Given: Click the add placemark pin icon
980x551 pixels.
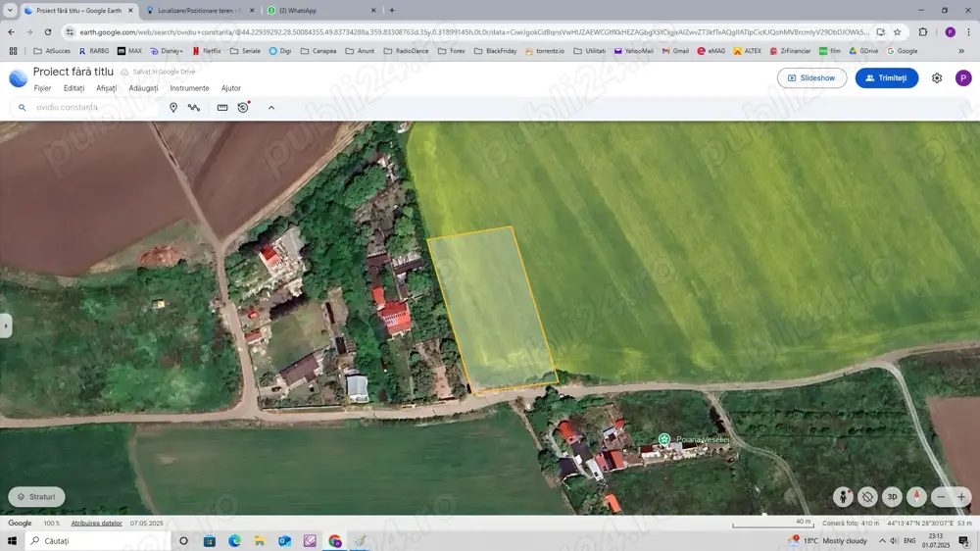Looking at the screenshot, I should coord(173,108).
